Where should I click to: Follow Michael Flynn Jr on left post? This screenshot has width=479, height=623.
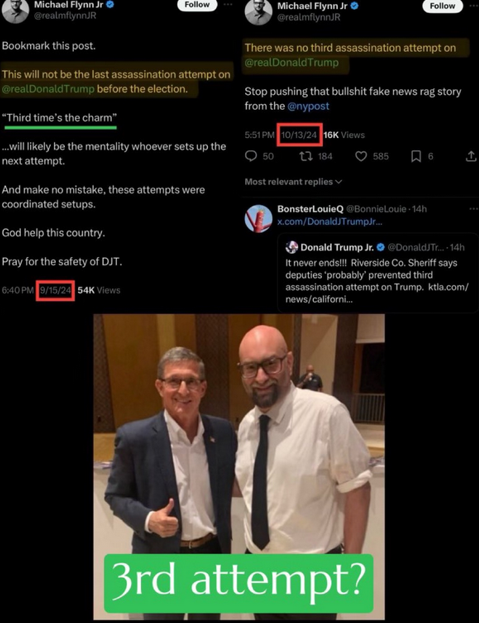pos(197,5)
